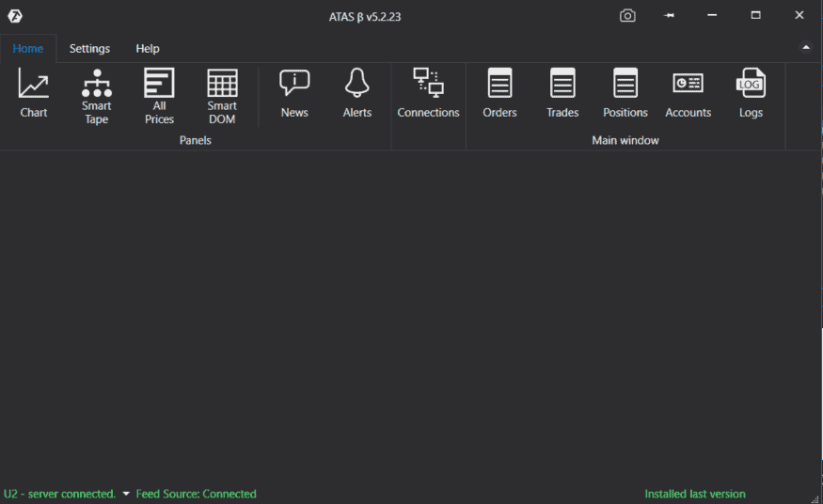823x504 pixels.
Task: Expand the server connection dropdown arrow
Action: point(126,494)
